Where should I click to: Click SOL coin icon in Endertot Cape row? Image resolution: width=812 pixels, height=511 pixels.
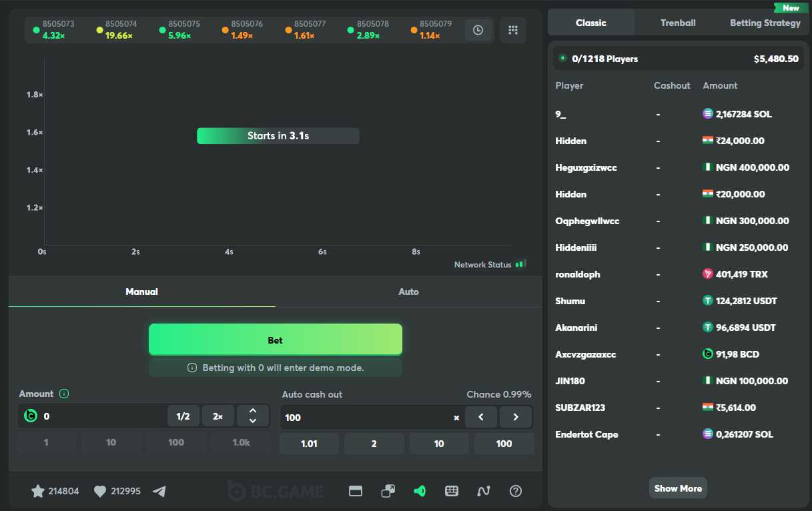coord(708,434)
